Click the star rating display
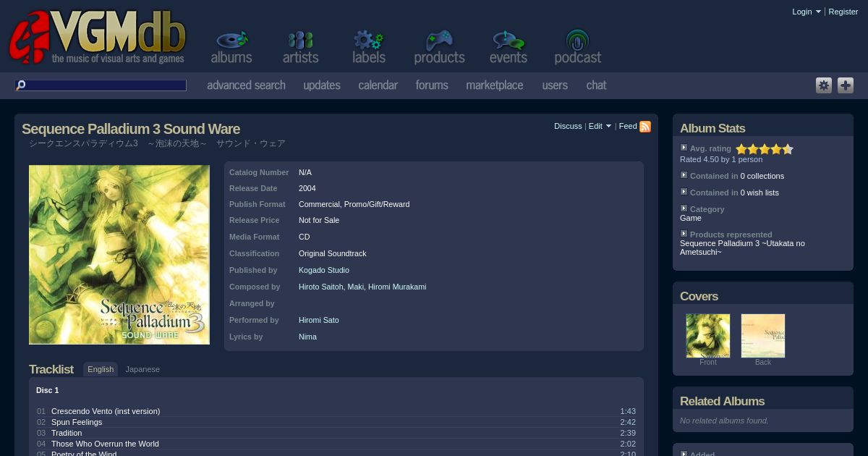 [765, 149]
